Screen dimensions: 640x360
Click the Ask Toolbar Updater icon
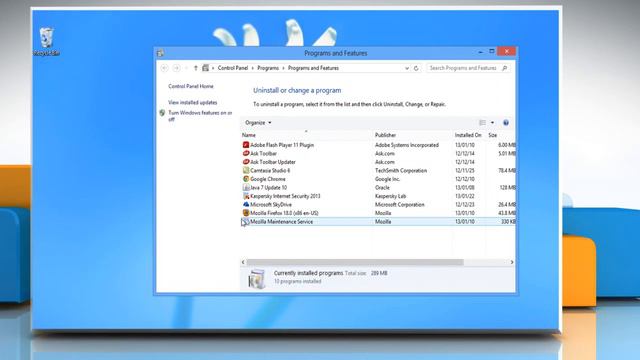point(246,162)
